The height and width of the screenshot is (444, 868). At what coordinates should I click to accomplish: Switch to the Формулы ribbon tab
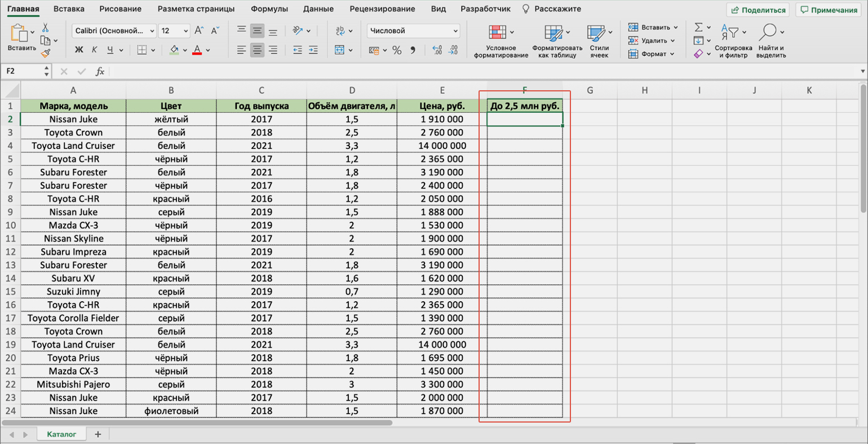(x=269, y=9)
